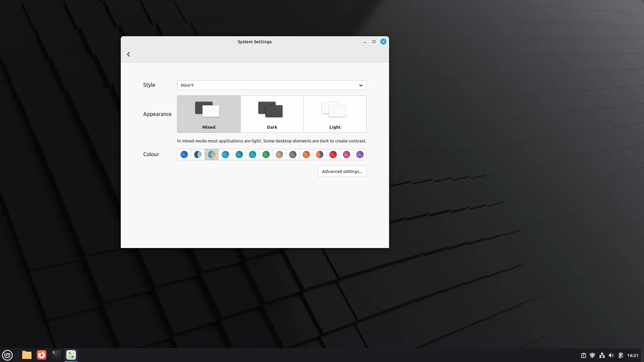Open the file manager folder icon

tap(26, 355)
